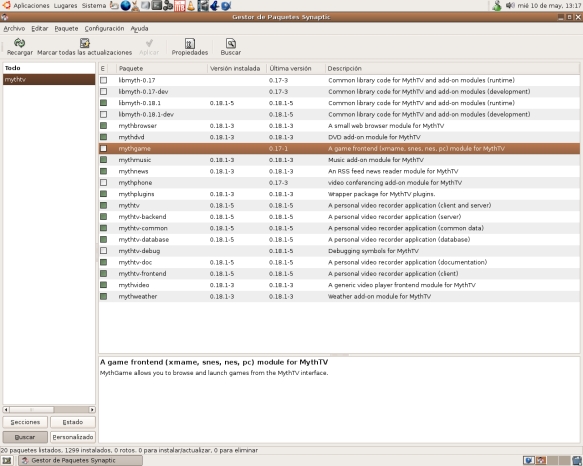Select Todo in the left filter list
583x466 pixels.
pos(49,68)
